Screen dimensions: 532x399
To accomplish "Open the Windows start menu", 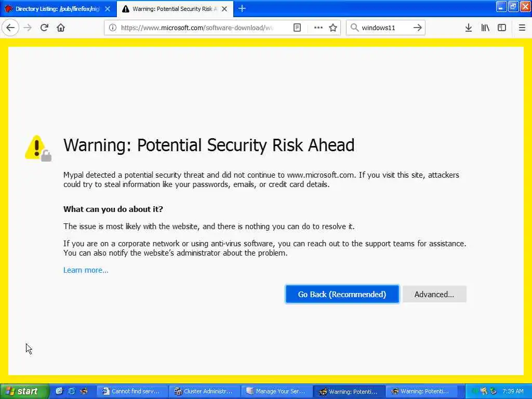I will tap(24, 392).
